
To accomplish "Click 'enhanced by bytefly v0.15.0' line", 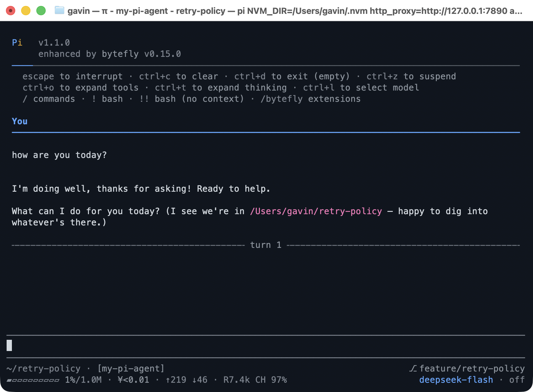I will coord(110,54).
